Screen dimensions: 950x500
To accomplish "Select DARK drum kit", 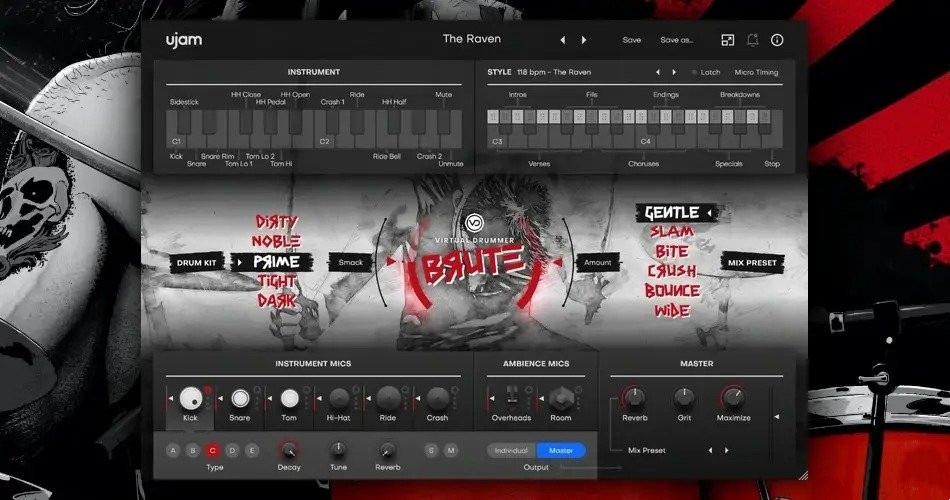I will [x=277, y=301].
